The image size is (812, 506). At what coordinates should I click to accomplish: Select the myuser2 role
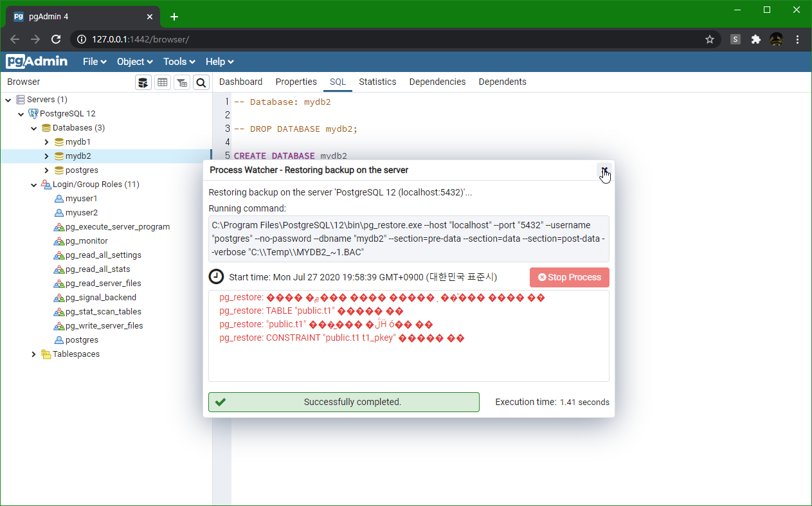click(81, 213)
